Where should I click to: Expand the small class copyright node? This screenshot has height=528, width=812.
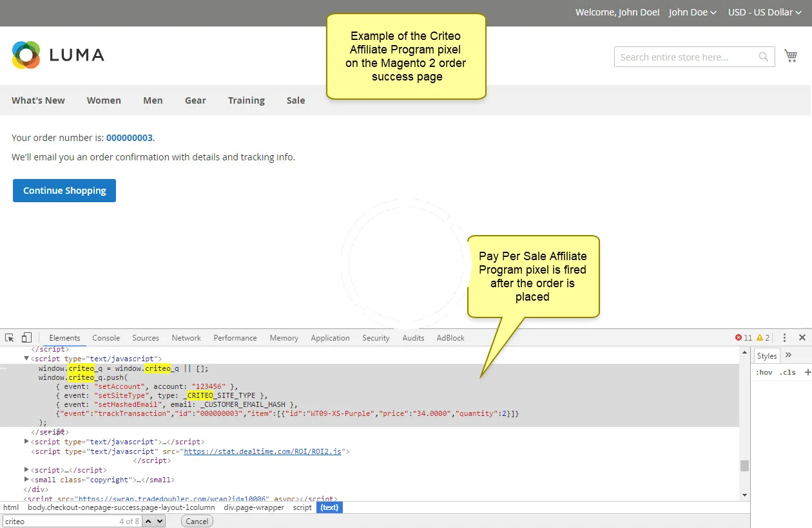[27, 480]
